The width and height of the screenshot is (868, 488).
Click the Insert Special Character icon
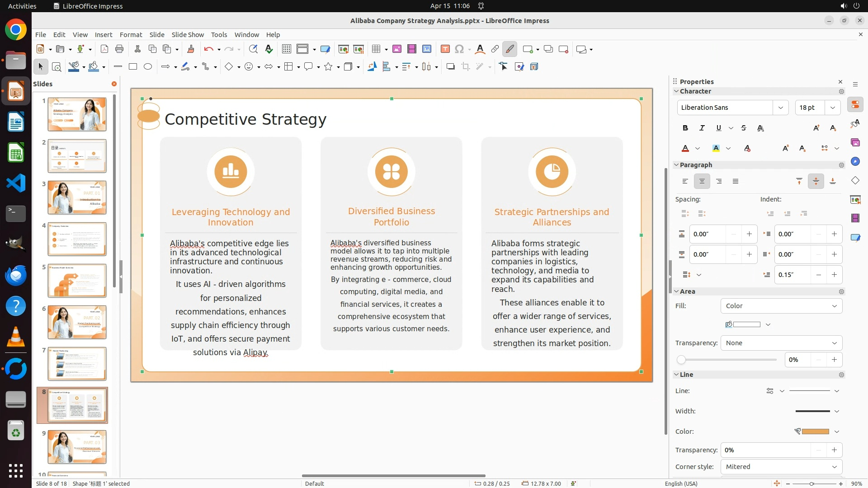[x=459, y=49]
